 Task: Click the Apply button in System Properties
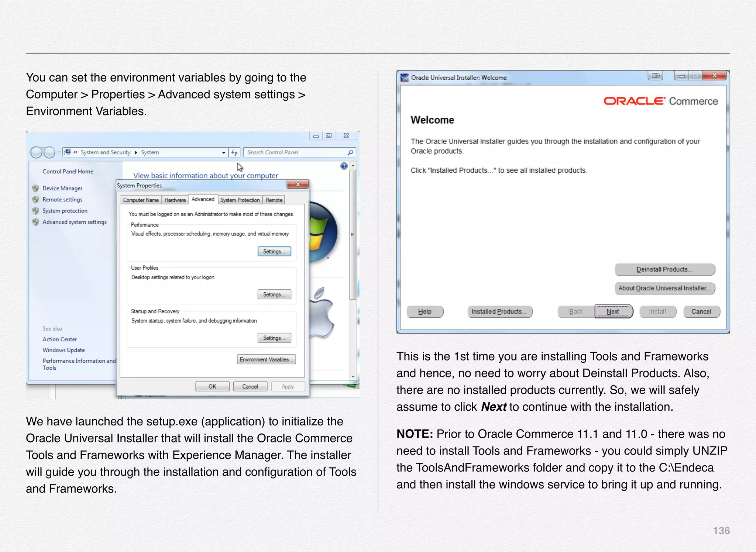point(288,386)
